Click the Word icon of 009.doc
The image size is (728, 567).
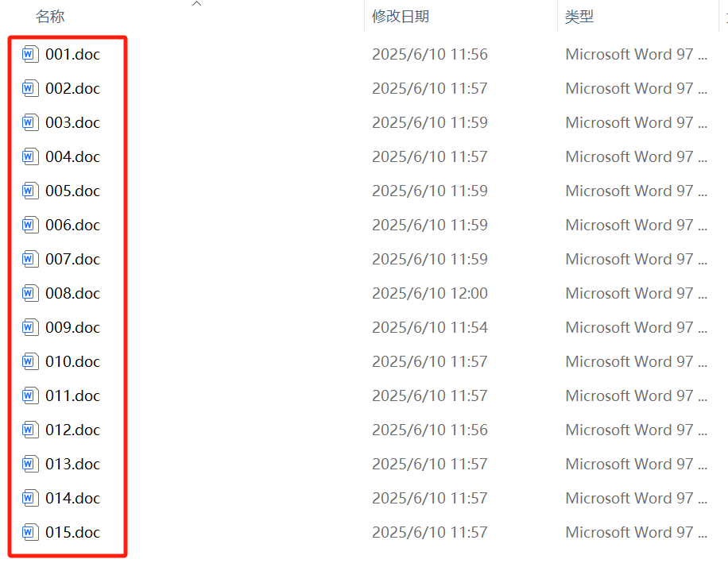click(29, 327)
